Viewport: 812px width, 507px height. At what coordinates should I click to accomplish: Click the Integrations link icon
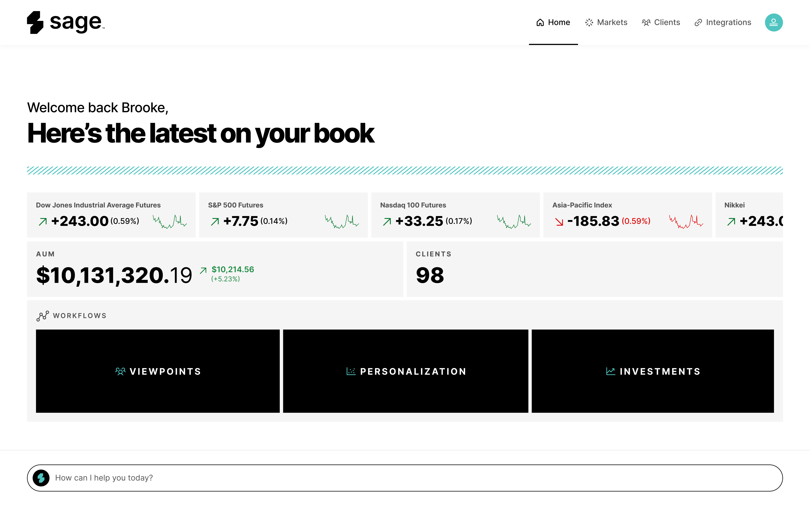[x=699, y=22]
